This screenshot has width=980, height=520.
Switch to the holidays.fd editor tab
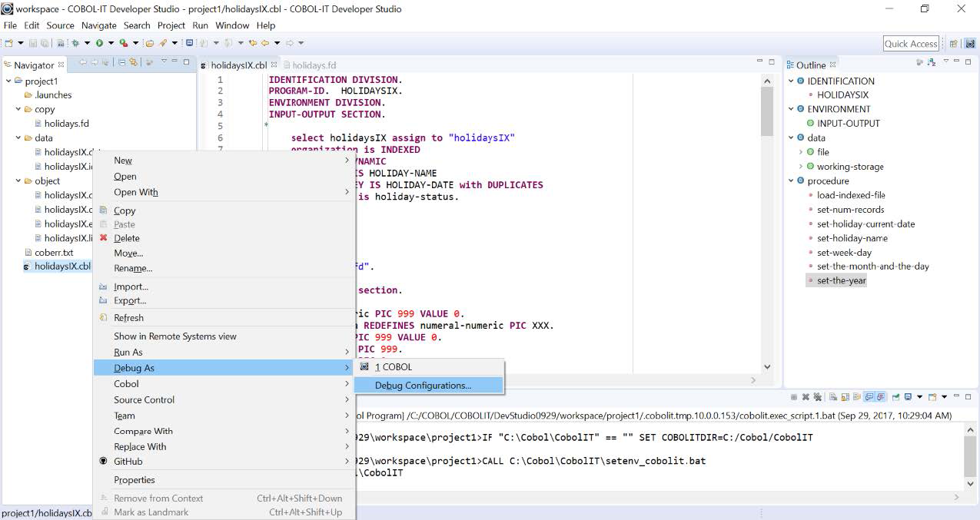coord(313,65)
